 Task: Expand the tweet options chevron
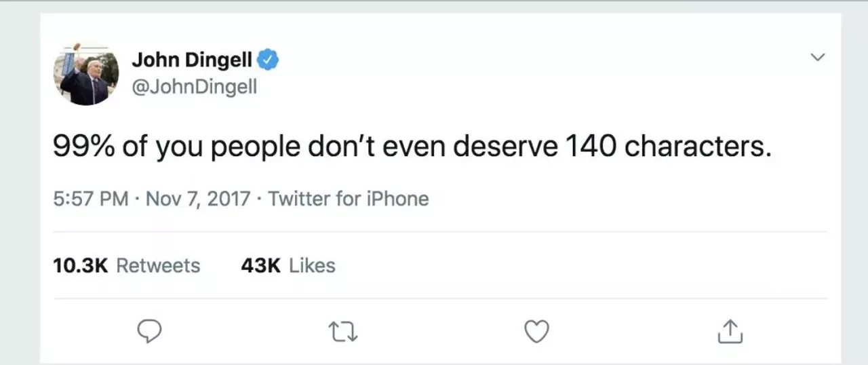(818, 58)
